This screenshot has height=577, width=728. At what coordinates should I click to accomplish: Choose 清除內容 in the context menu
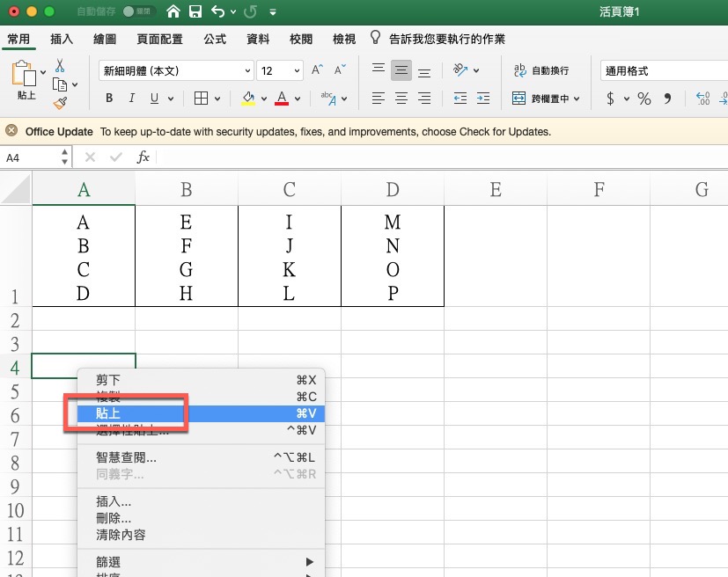[121, 534]
